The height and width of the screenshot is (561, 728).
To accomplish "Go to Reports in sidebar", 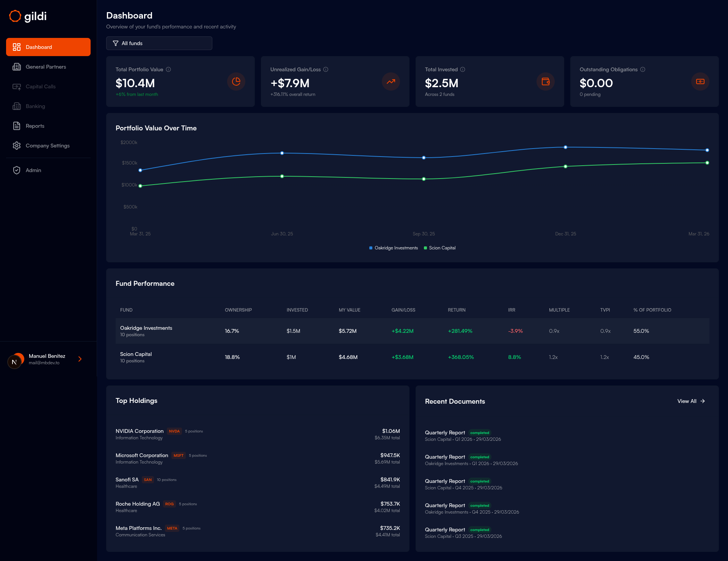I will [x=35, y=126].
